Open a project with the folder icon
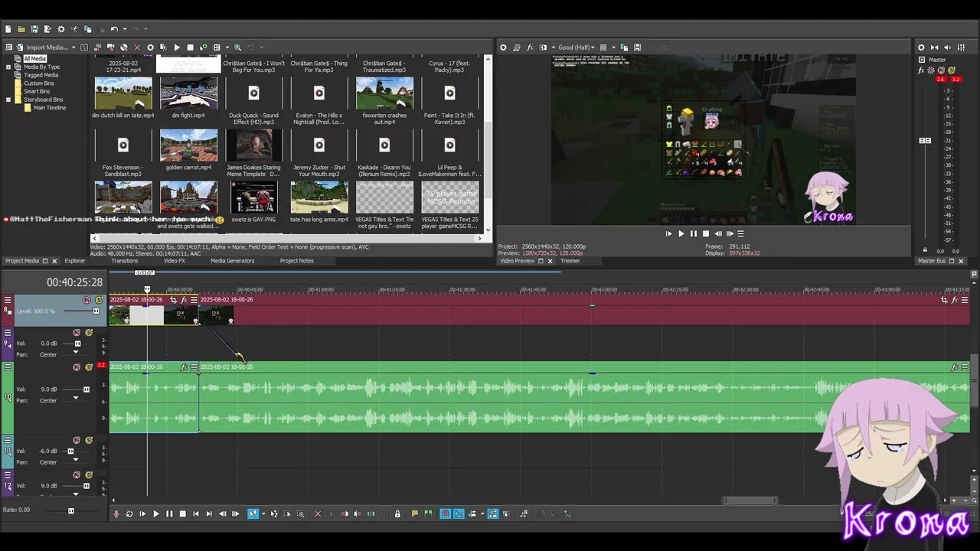This screenshot has height=551, width=980. point(21,29)
